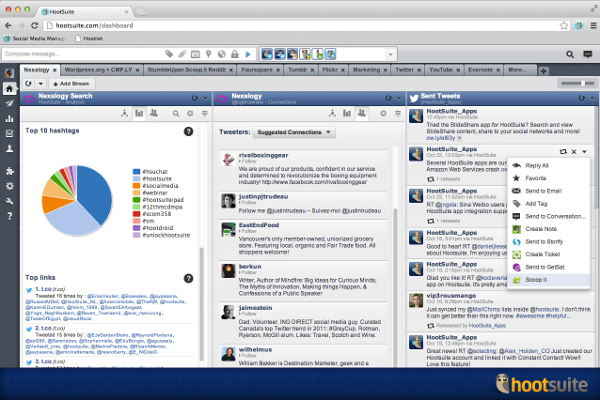This screenshot has width=600, height=400.
Task: Open More tabs dropdown
Action: (x=517, y=70)
